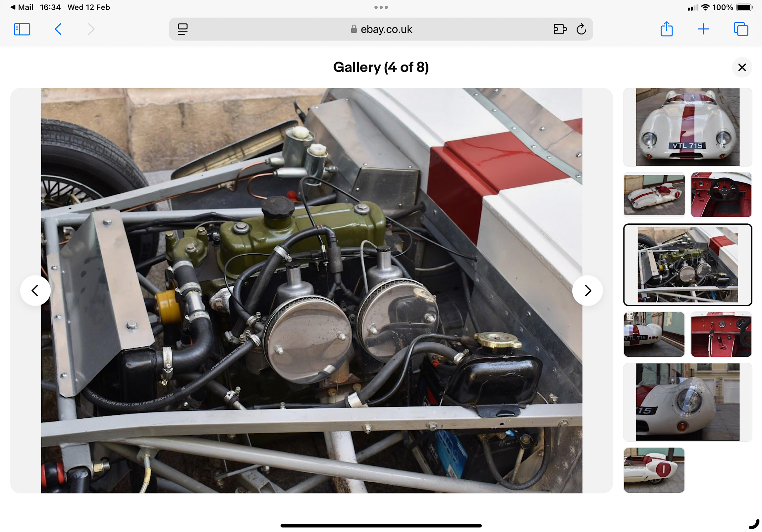762x532 pixels.
Task: Select the VTL 715 front view thumbnail
Action: [687, 127]
